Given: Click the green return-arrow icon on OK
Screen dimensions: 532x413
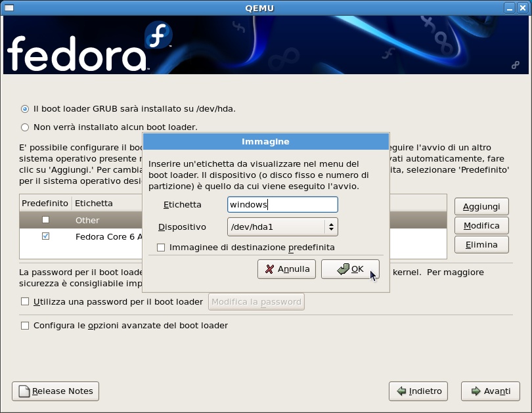Looking at the screenshot, I should click(x=343, y=269).
